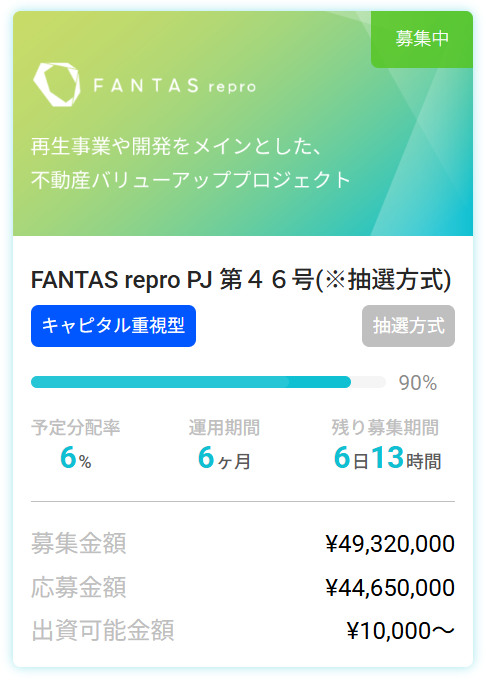The height and width of the screenshot is (680, 487).
Task: Click the 募集金額 label
Action: (x=78, y=543)
